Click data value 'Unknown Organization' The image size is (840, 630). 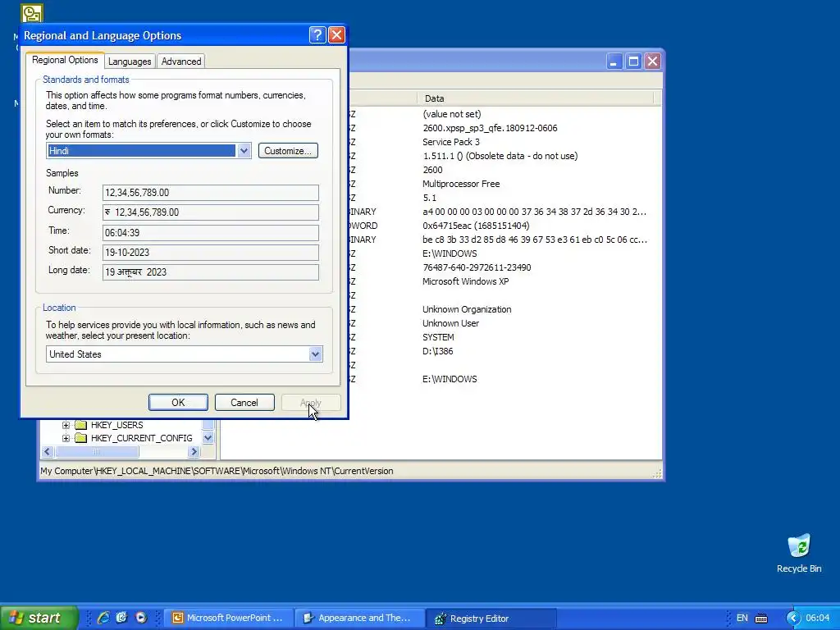[x=467, y=309]
